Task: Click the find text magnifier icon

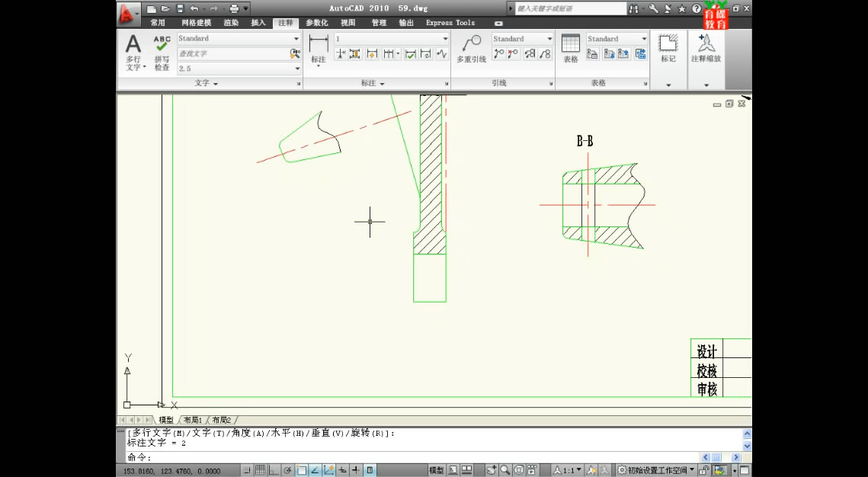Action: coord(294,53)
